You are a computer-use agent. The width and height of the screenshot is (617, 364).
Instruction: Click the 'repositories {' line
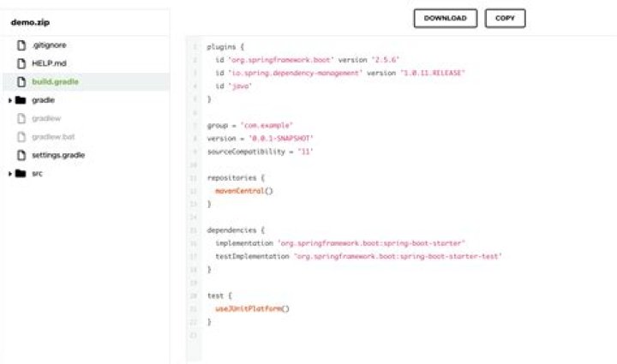coord(237,177)
